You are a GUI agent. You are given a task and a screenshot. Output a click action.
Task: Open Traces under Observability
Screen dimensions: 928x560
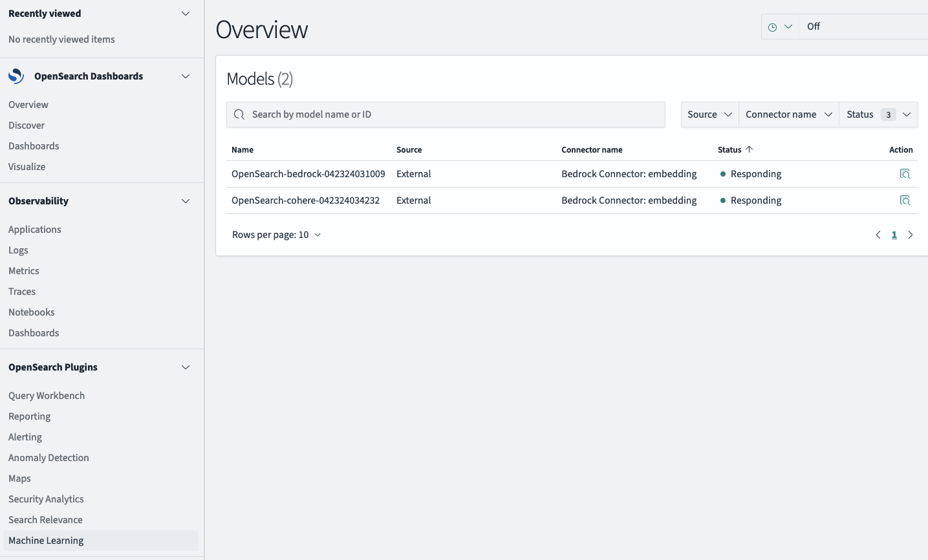[22, 292]
